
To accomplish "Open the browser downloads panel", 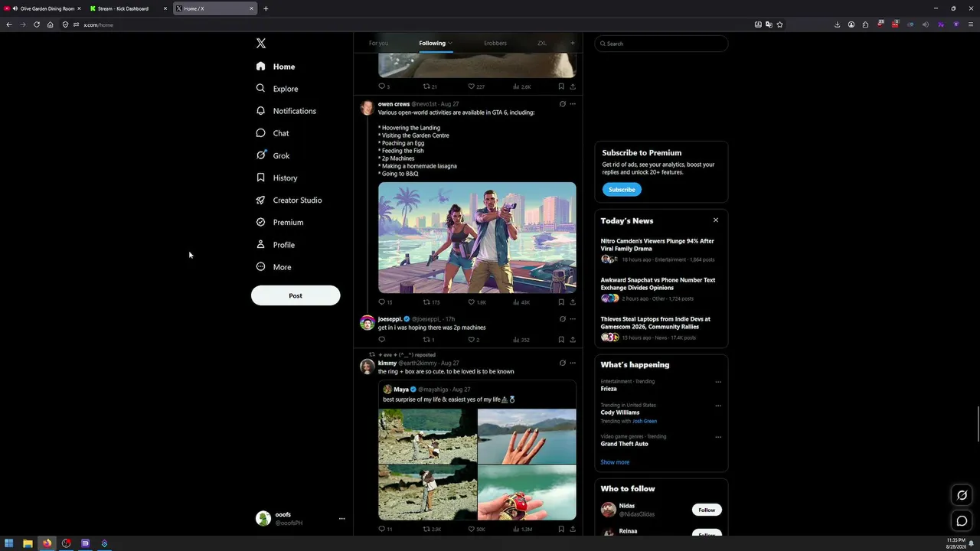I will point(837,24).
